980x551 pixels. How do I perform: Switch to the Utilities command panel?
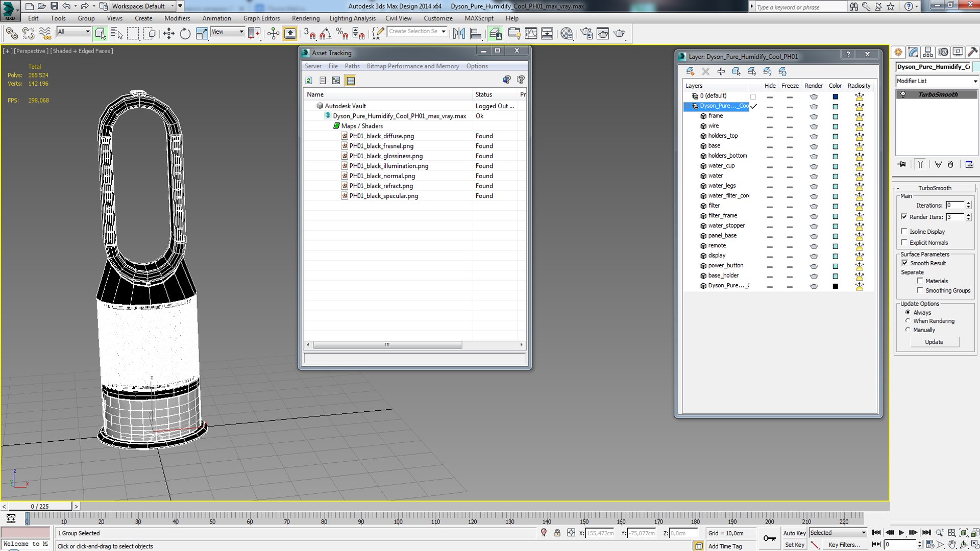point(972,52)
